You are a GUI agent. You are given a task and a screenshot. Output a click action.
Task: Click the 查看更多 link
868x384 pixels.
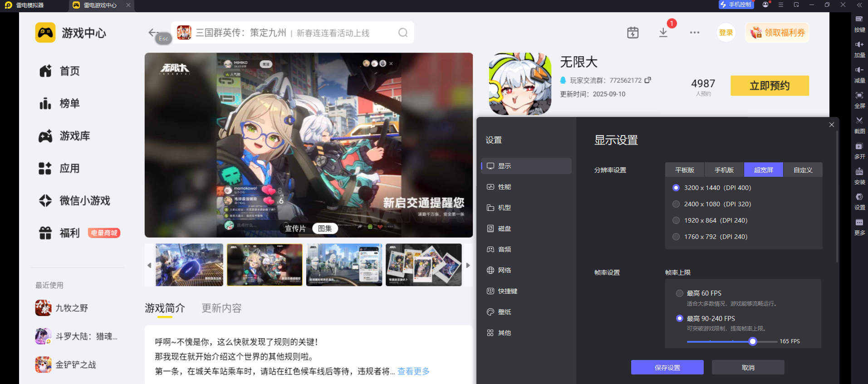pyautogui.click(x=413, y=371)
